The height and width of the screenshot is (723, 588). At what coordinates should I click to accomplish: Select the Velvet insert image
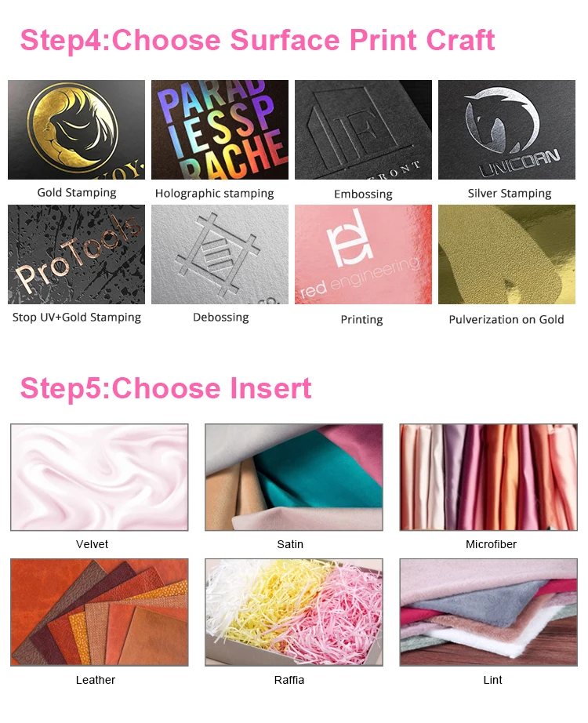99,478
